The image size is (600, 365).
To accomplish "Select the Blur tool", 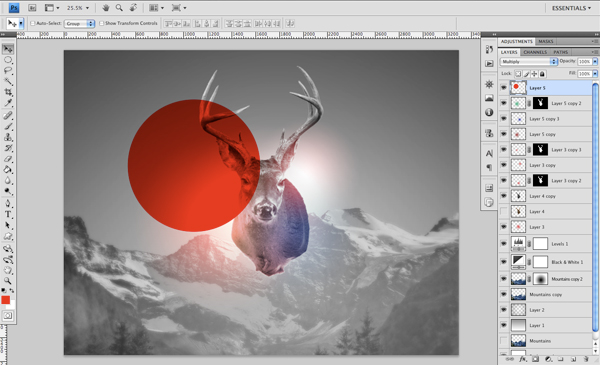I will [x=8, y=180].
